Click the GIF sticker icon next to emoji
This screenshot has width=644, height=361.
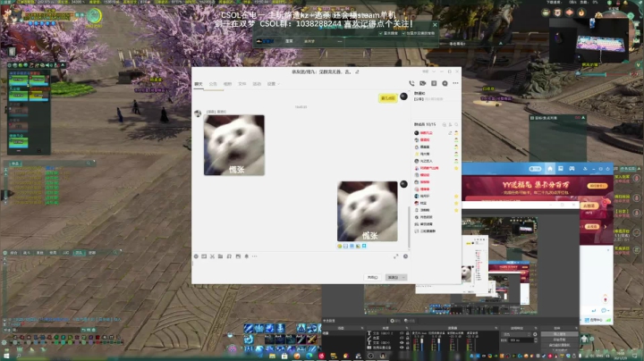[204, 256]
